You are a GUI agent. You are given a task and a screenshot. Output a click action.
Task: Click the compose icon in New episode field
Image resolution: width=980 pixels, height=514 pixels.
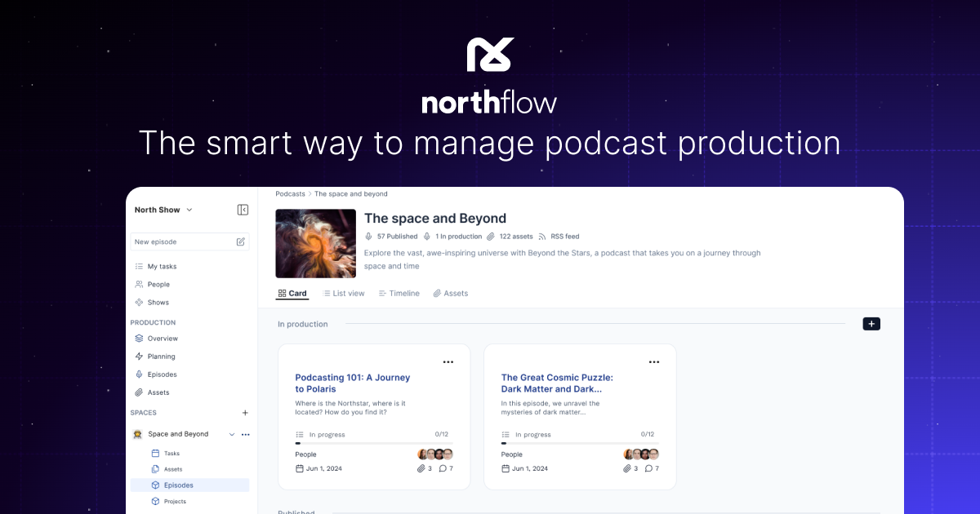[x=240, y=241]
